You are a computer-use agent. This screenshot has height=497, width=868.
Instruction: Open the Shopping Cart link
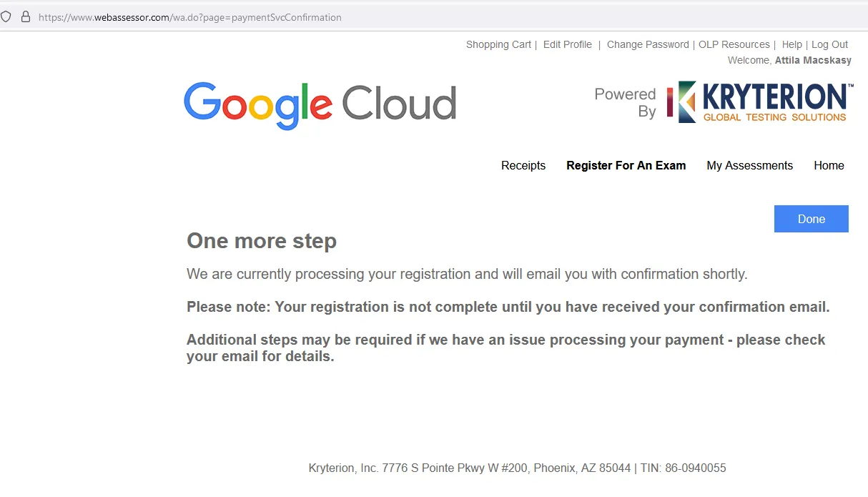(x=498, y=44)
